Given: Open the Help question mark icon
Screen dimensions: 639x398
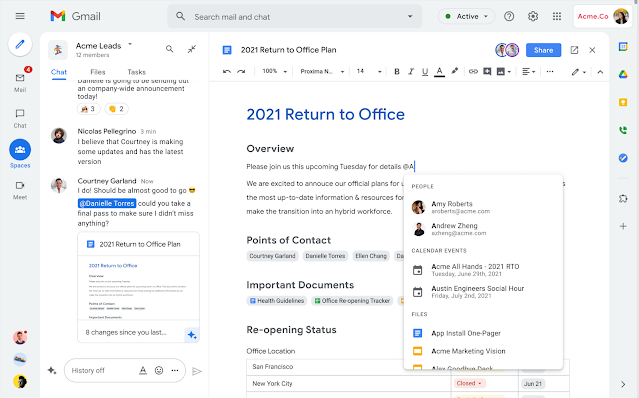Looking at the screenshot, I should (x=509, y=16).
